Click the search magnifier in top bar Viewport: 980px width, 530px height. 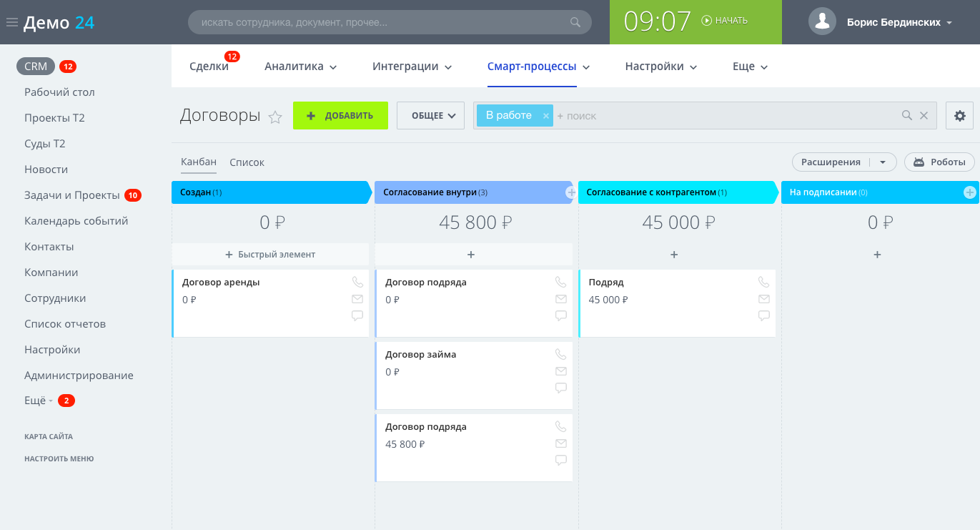[x=575, y=22]
